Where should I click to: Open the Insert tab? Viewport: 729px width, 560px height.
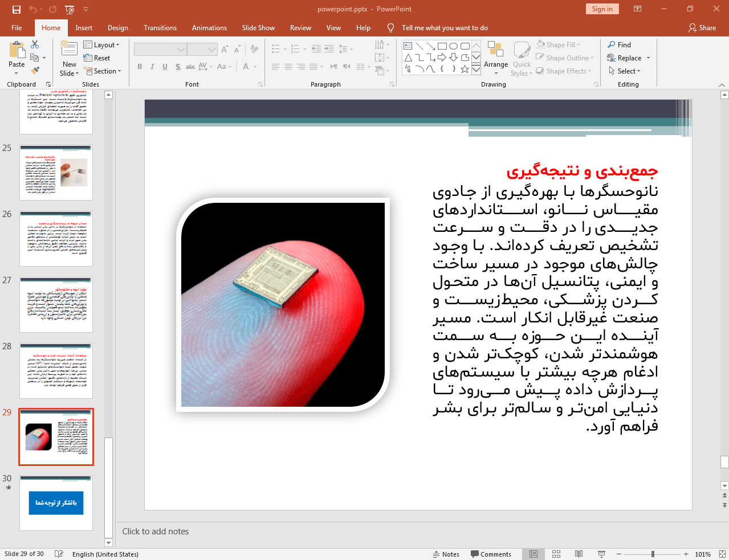coord(84,28)
